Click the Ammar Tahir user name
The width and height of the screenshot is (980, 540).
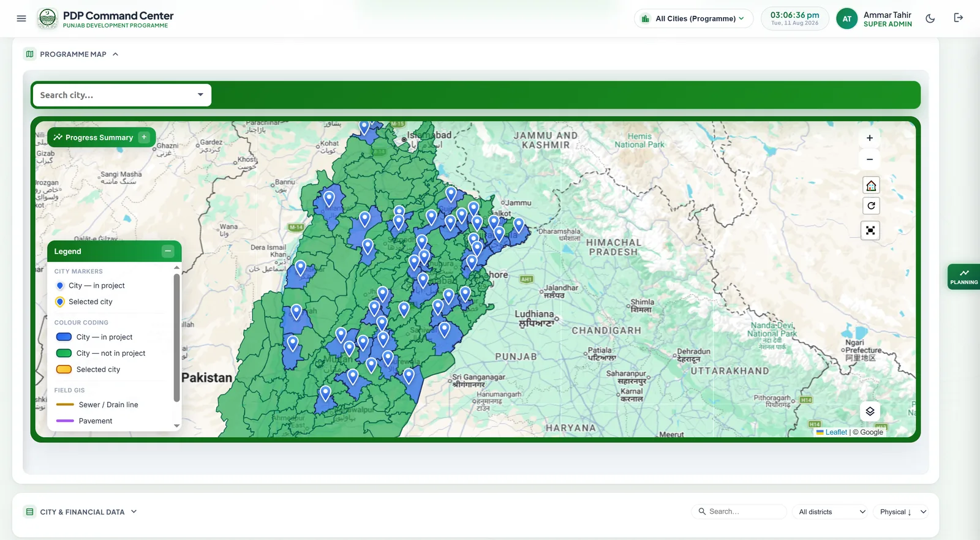(x=887, y=15)
